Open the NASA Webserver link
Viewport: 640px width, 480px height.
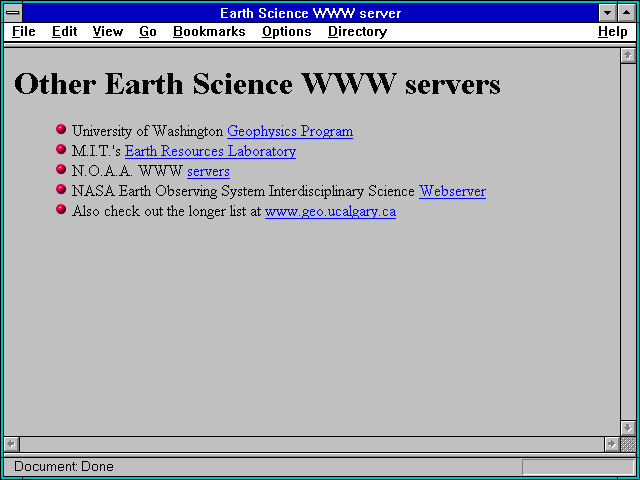pos(452,191)
